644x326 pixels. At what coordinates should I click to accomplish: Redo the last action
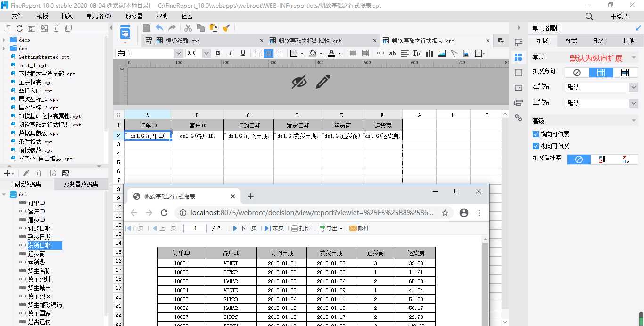click(172, 28)
